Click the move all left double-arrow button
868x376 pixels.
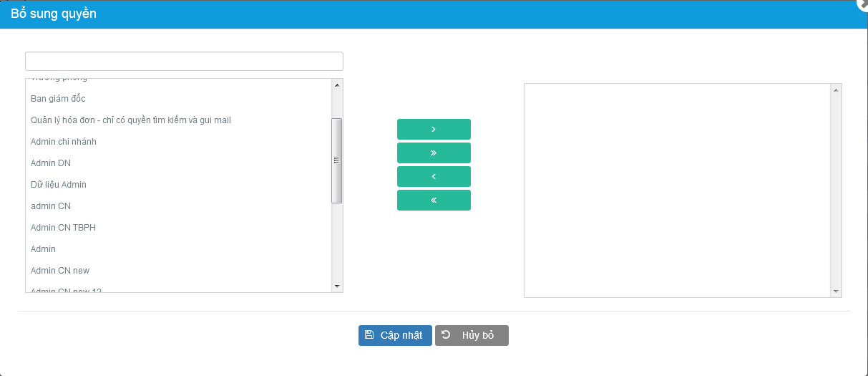click(434, 200)
